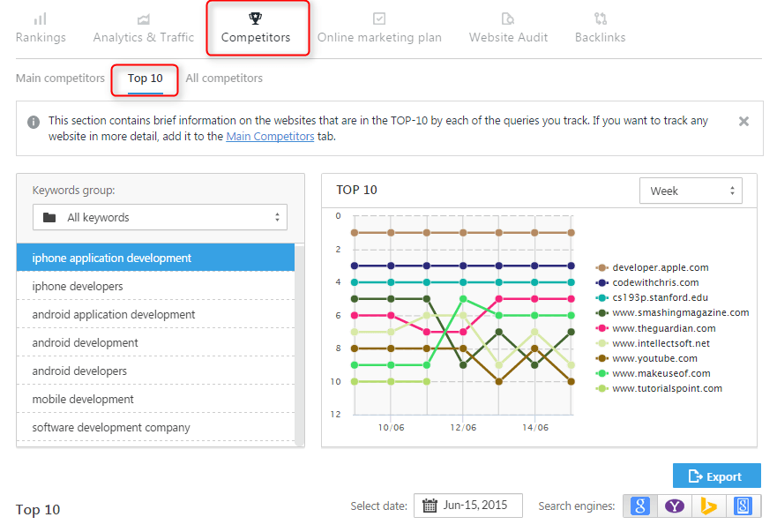
Task: Select the 'iphone developers' keyword
Action: tap(78, 286)
